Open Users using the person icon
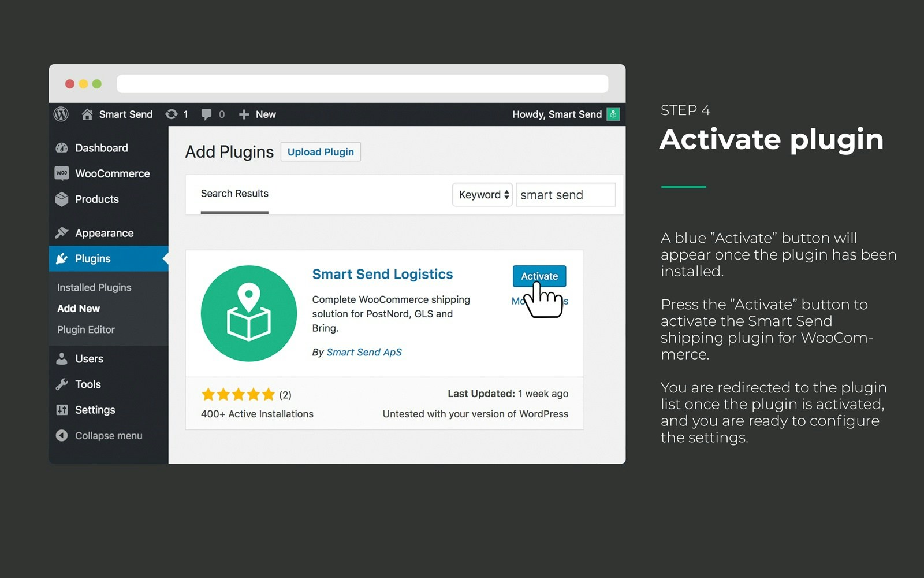 click(62, 358)
